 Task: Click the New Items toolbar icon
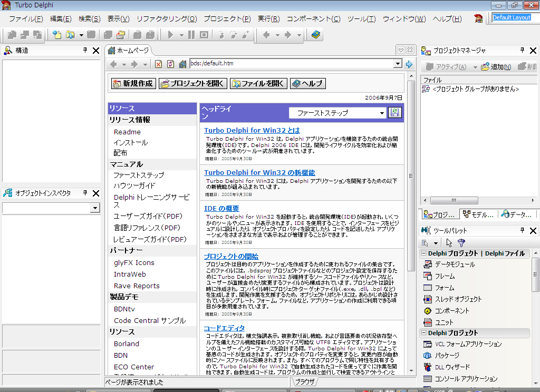click(x=57, y=35)
